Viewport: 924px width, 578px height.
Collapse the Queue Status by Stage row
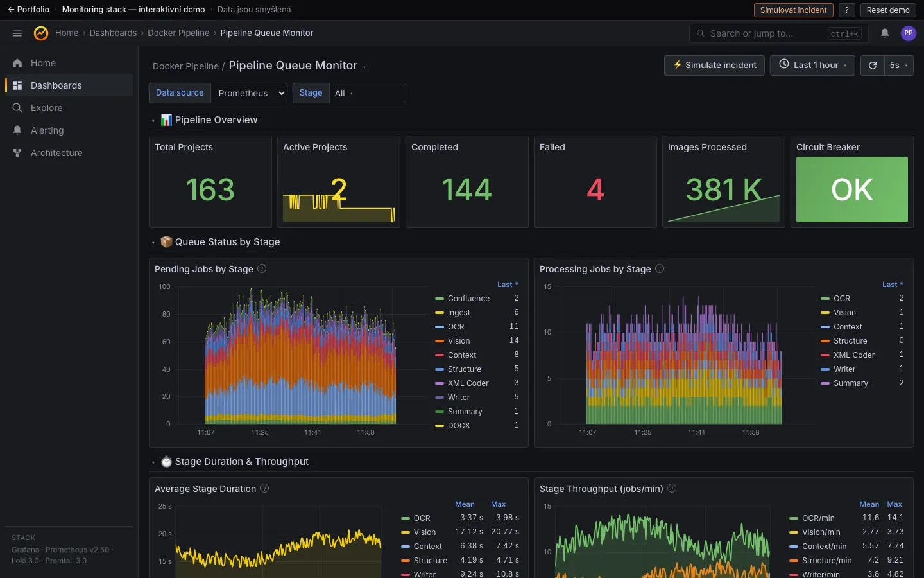tap(153, 243)
